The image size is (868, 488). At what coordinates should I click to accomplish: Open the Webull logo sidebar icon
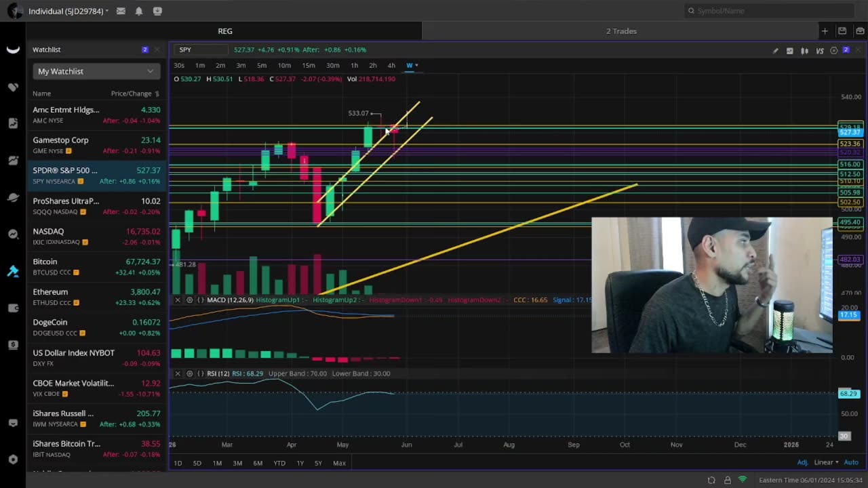click(x=13, y=49)
